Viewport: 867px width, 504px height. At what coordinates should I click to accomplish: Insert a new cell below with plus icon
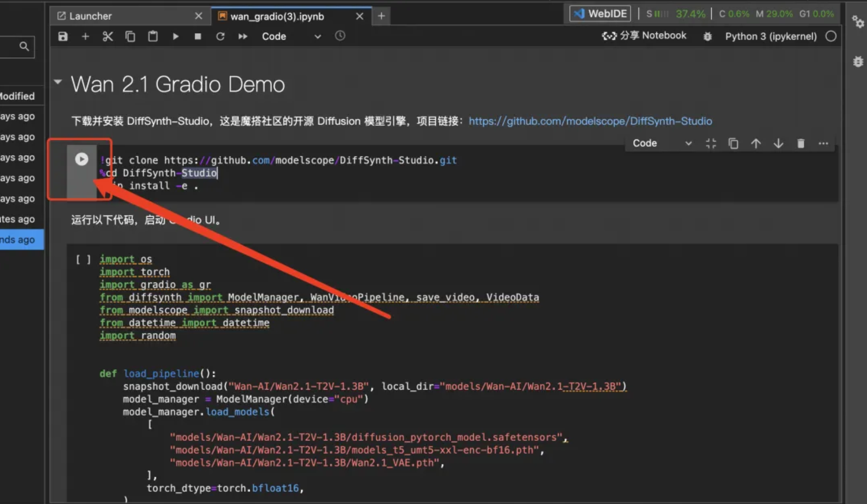pyautogui.click(x=85, y=36)
